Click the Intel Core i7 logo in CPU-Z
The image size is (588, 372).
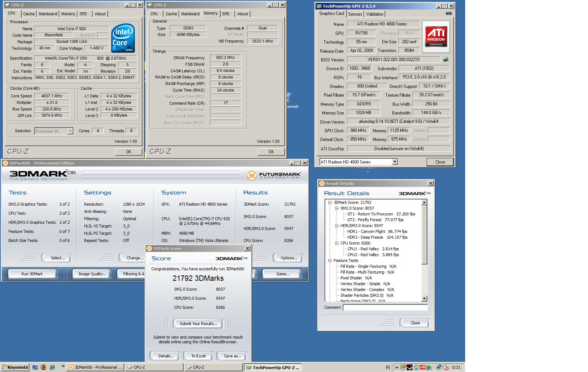[x=123, y=38]
